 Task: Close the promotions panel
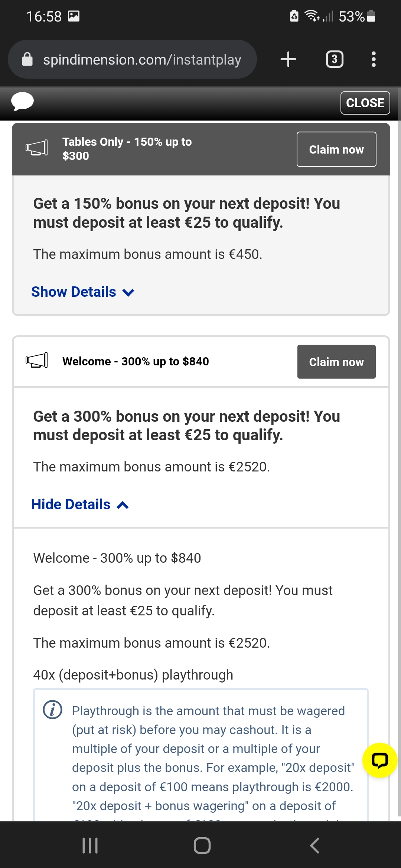click(365, 103)
